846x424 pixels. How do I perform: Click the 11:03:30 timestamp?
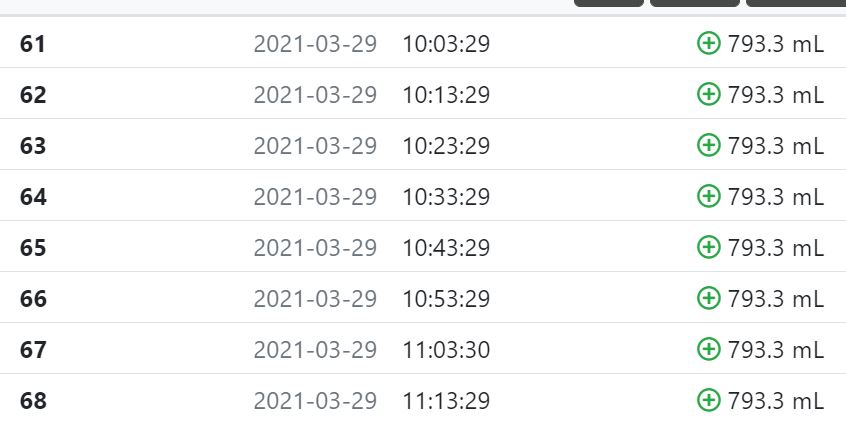tap(446, 350)
